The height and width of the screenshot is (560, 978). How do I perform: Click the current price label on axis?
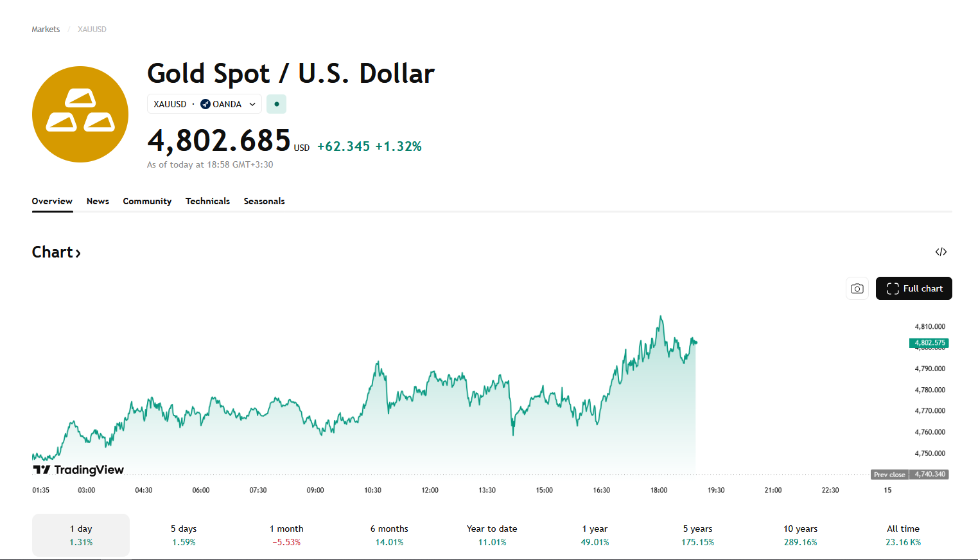coord(929,343)
